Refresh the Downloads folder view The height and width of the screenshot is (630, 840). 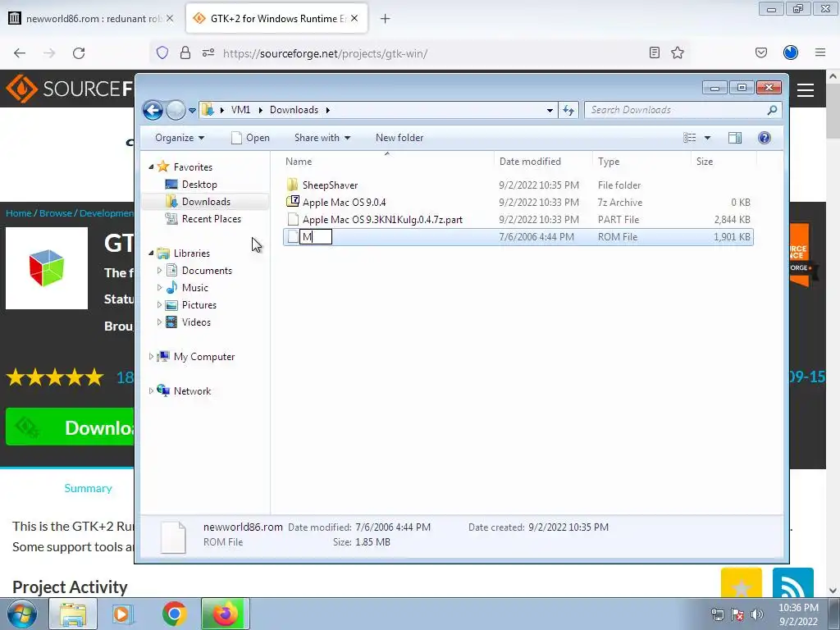[x=568, y=111]
